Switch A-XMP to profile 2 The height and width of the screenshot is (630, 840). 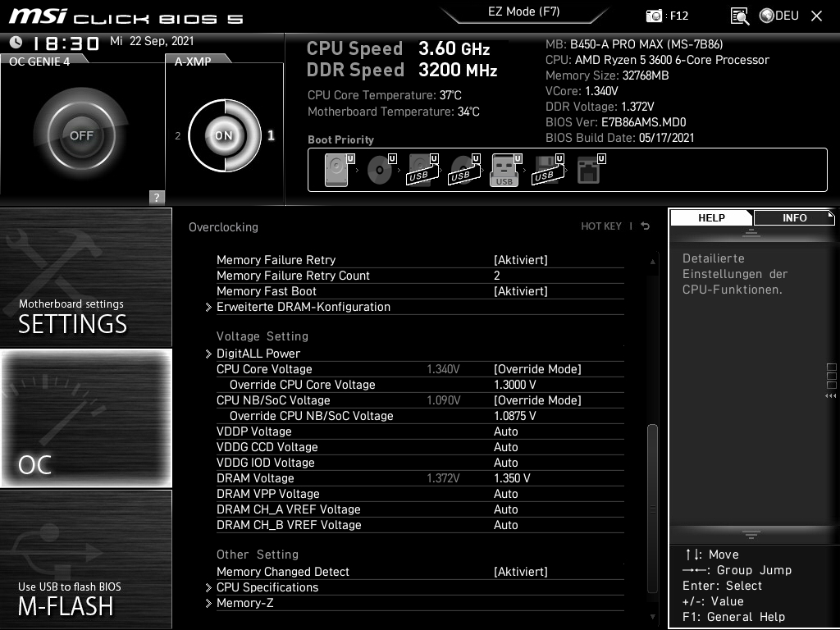point(177,136)
